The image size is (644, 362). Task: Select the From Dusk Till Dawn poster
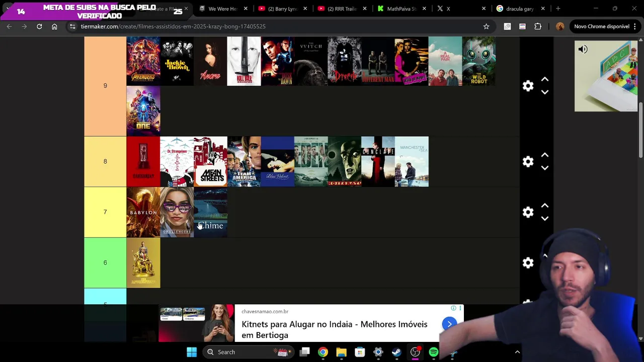pos(277,61)
